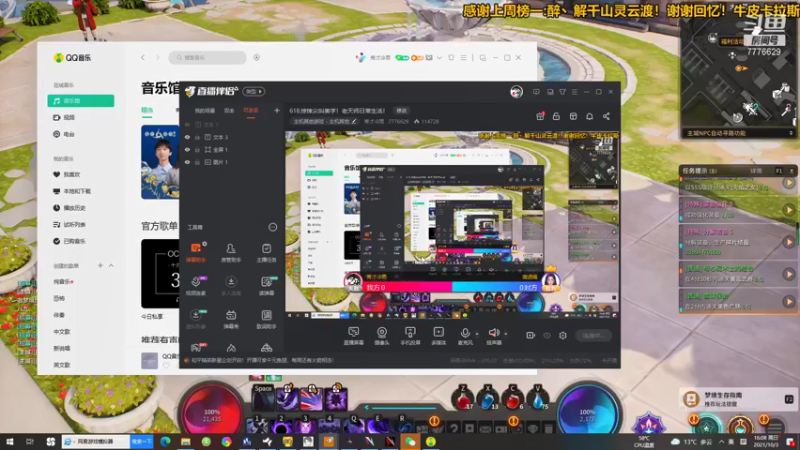Open the gift box icon with red badge
Image resolution: width=800 pixels, height=450 pixels.
pyautogui.click(x=540, y=116)
